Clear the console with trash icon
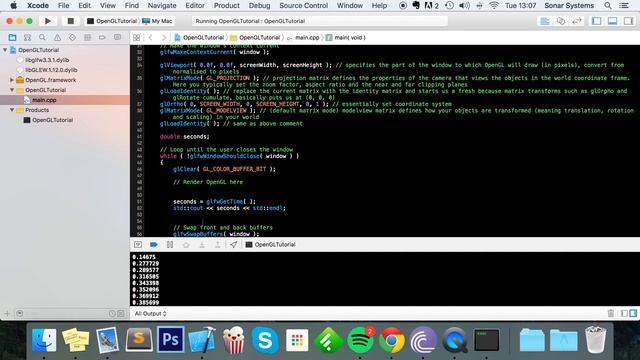Viewport: 640px width, 360px height. click(611, 313)
